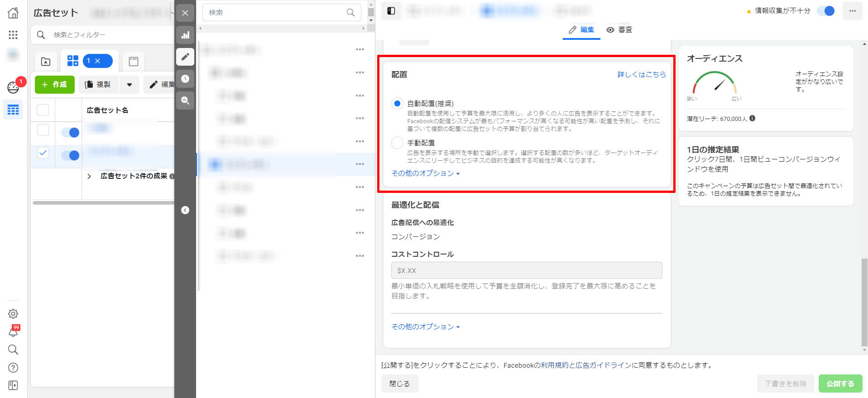
Task: Click the audience size gauge meter
Action: 715,83
